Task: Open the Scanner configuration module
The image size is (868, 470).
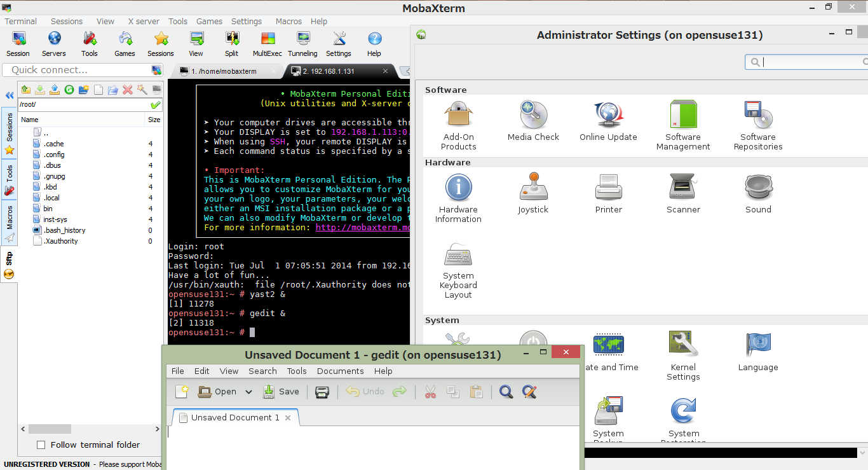Action: pyautogui.click(x=683, y=193)
